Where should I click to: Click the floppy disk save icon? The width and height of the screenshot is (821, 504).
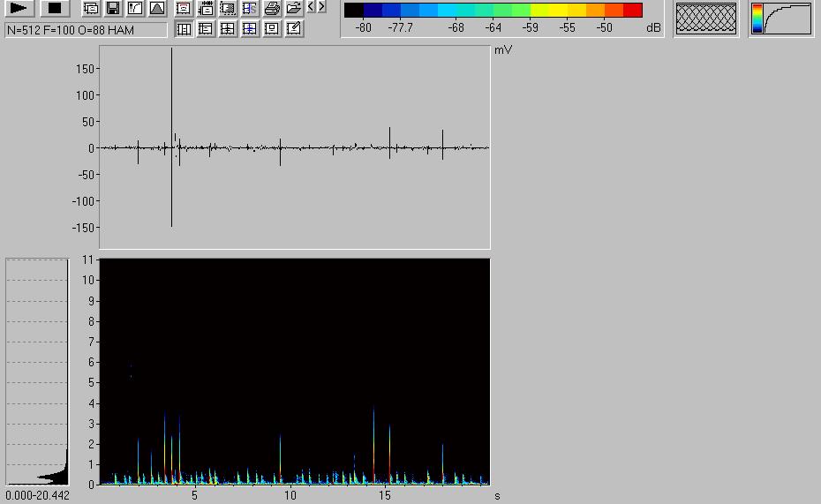113,9
